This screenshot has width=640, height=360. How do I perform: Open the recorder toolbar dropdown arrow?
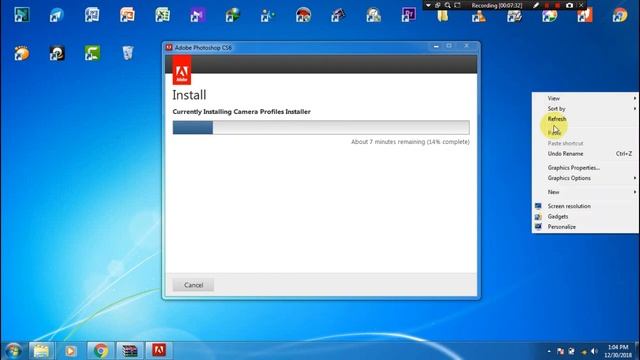[428, 5]
